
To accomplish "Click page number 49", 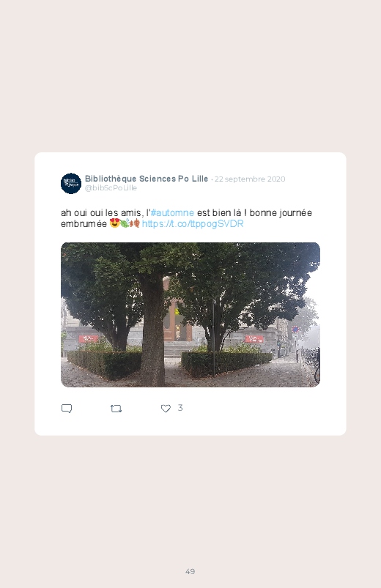I will (190, 571).
